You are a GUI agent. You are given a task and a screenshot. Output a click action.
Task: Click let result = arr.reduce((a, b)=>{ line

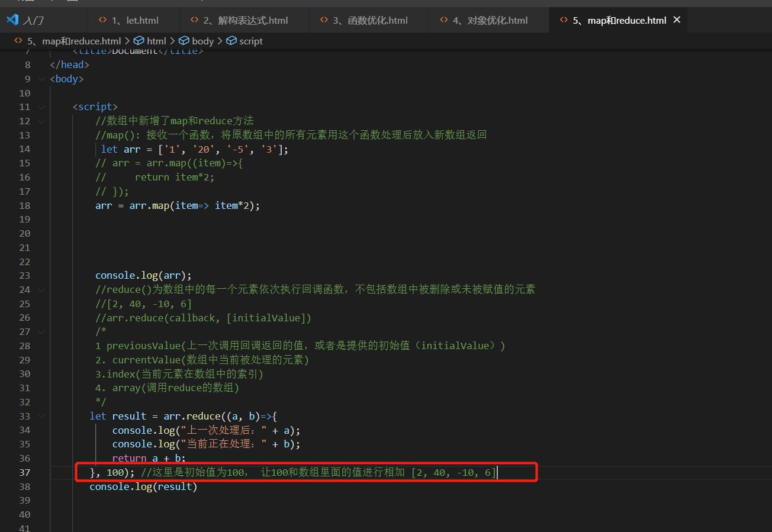click(x=184, y=416)
